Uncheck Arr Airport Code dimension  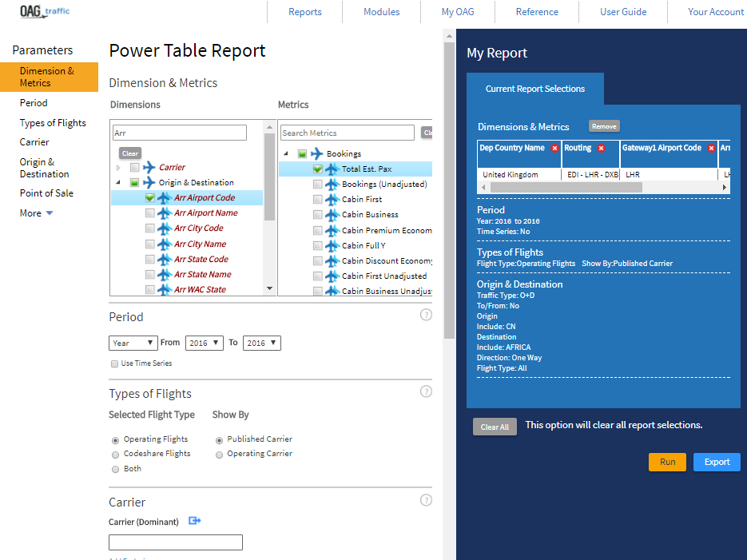tap(150, 197)
